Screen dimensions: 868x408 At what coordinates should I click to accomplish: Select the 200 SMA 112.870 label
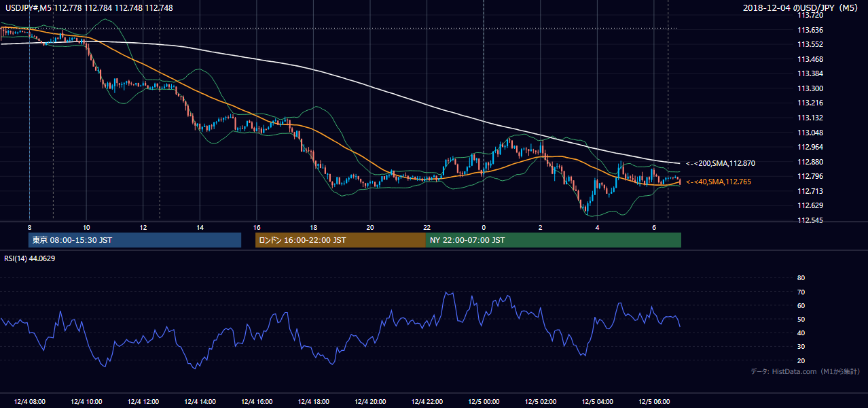721,163
